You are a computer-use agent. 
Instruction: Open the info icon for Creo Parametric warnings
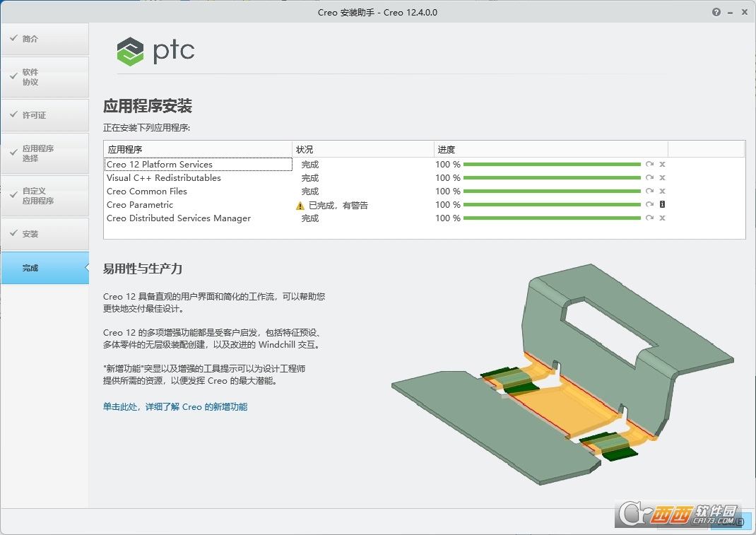663,204
